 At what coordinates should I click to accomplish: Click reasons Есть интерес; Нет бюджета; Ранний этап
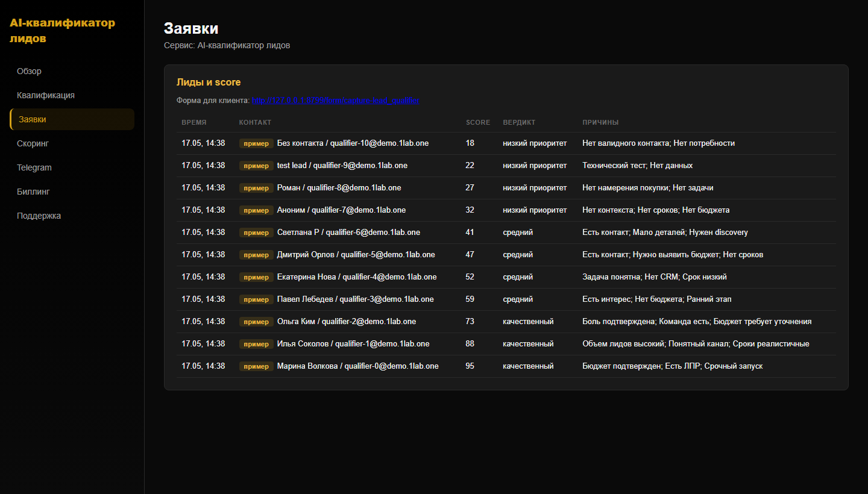pos(657,299)
